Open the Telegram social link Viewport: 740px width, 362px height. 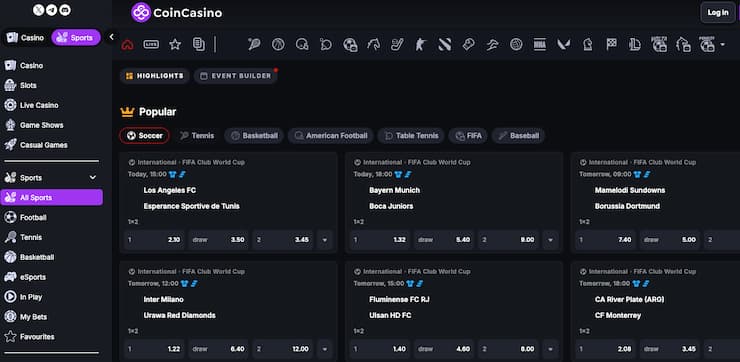pos(52,9)
